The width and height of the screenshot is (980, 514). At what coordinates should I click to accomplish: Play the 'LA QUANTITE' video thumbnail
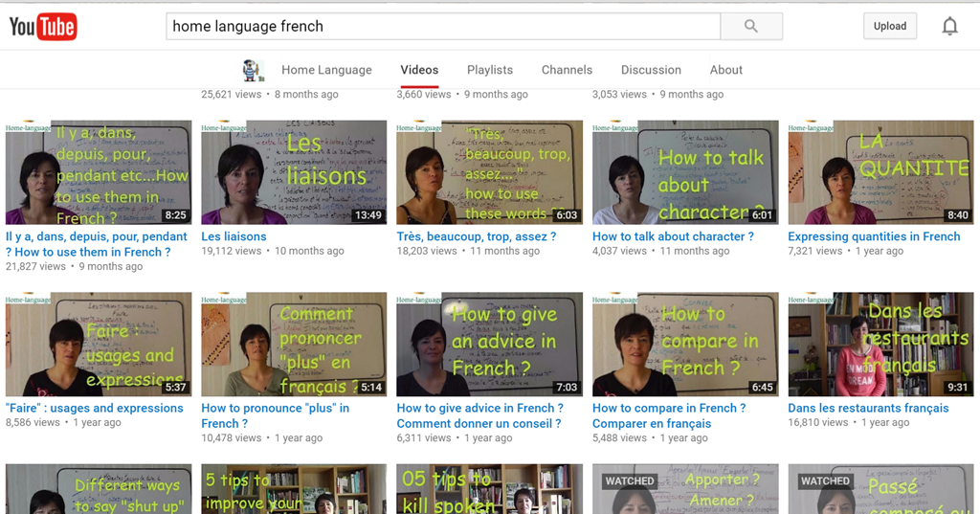coord(880,172)
